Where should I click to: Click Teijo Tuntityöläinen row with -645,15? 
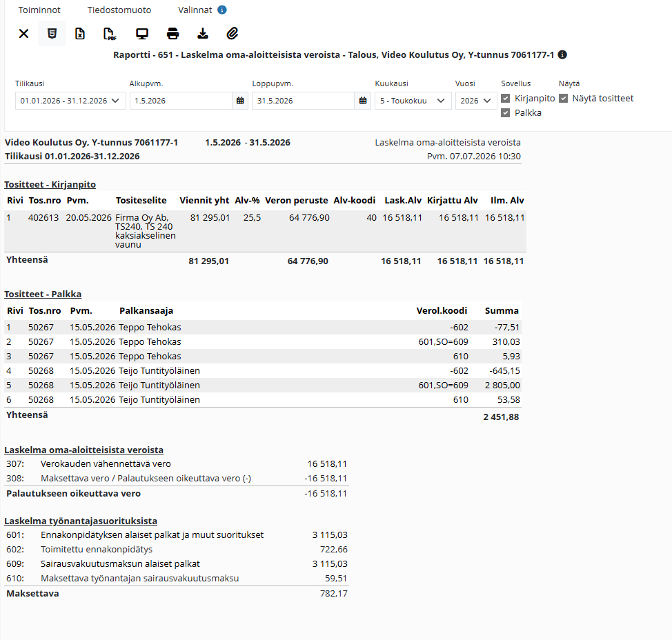point(263,371)
